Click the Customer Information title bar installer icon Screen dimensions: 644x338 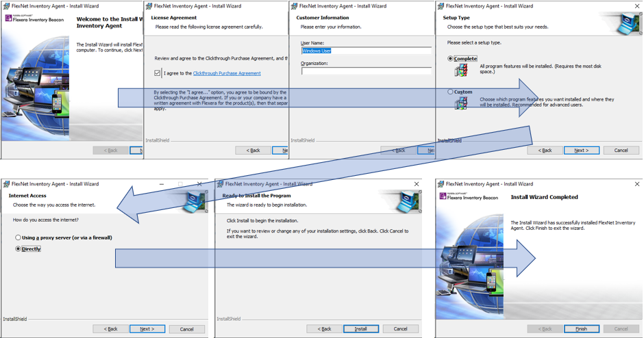(x=294, y=6)
